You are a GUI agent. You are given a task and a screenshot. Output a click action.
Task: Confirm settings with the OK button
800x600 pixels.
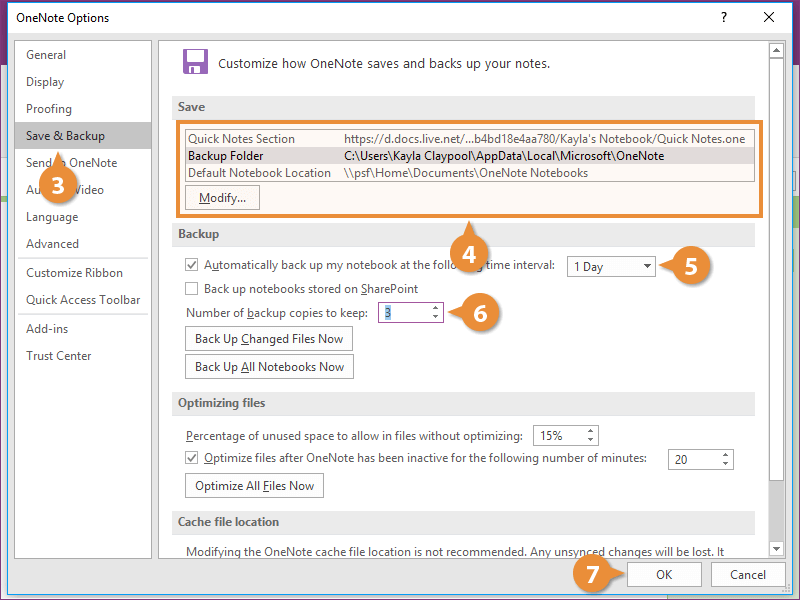(664, 575)
